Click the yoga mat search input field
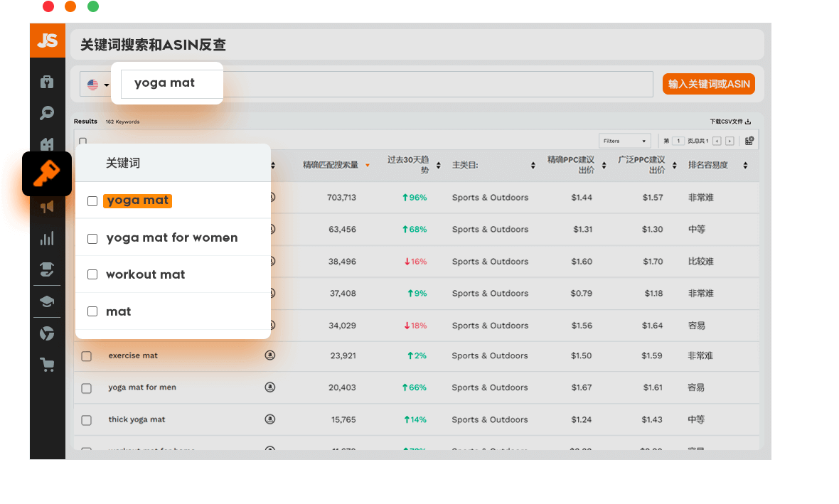Viewport: 839px width, 504px height. tap(172, 83)
